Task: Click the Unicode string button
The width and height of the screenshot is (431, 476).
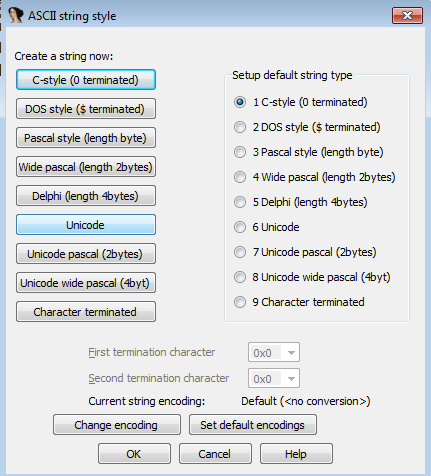Action: pos(86,225)
